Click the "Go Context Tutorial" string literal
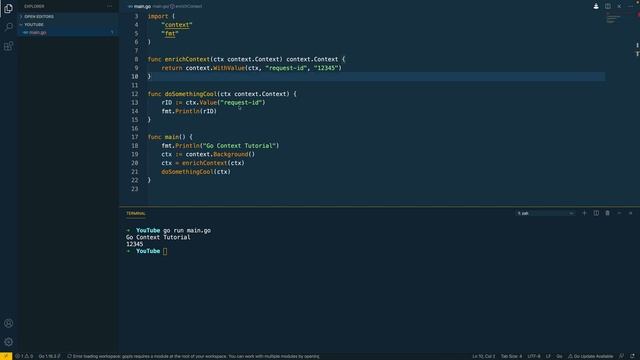The height and width of the screenshot is (360, 640). (x=240, y=146)
